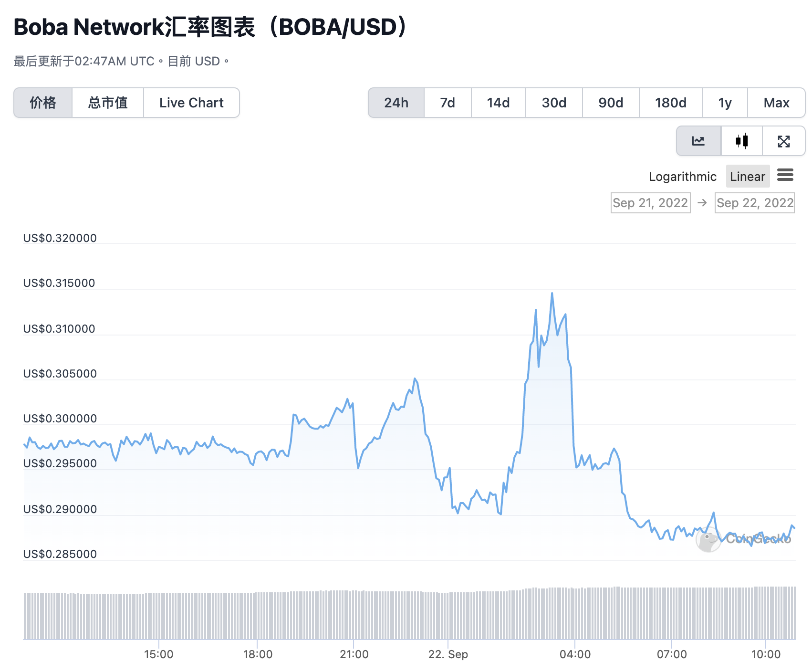Open fullscreen chart expand icon
Screen dimensions: 812x672
(x=783, y=141)
